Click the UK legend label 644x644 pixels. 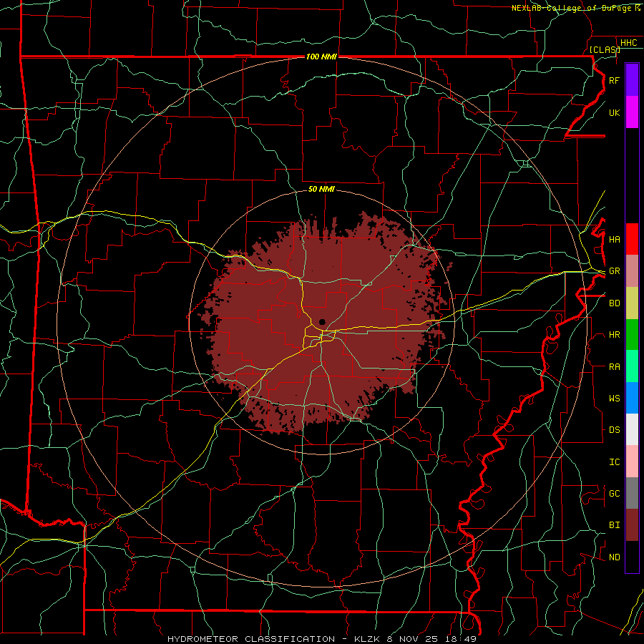click(x=614, y=112)
